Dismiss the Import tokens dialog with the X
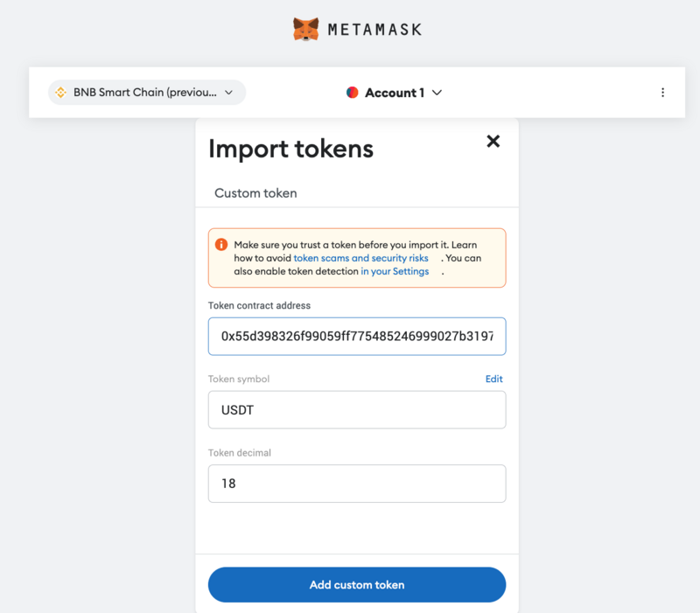Image resolution: width=700 pixels, height=613 pixels. 493,141
